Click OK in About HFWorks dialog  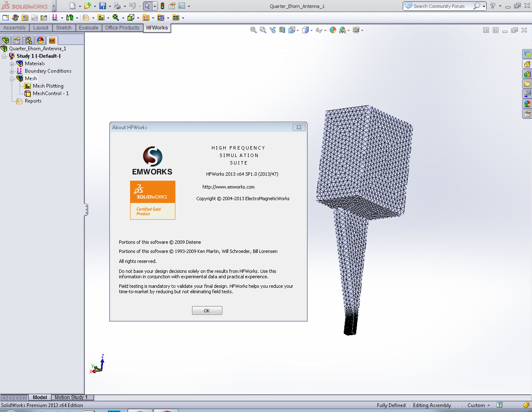point(207,311)
